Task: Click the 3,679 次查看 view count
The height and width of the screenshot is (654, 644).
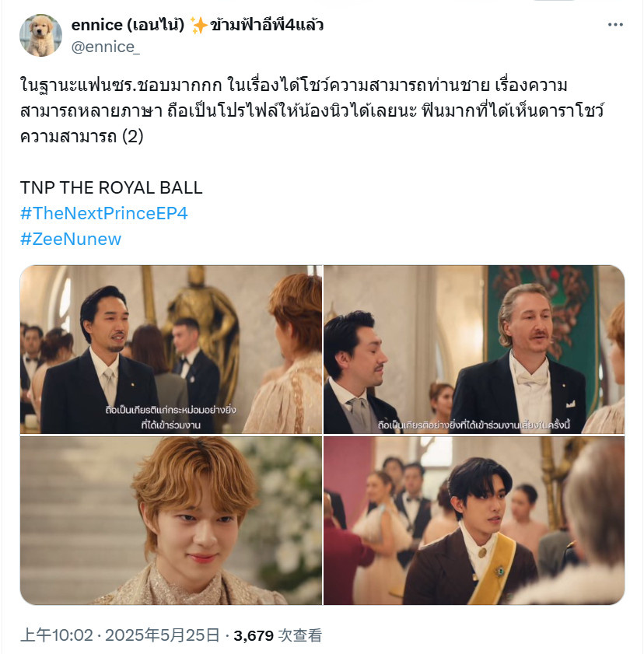Action: click(278, 635)
